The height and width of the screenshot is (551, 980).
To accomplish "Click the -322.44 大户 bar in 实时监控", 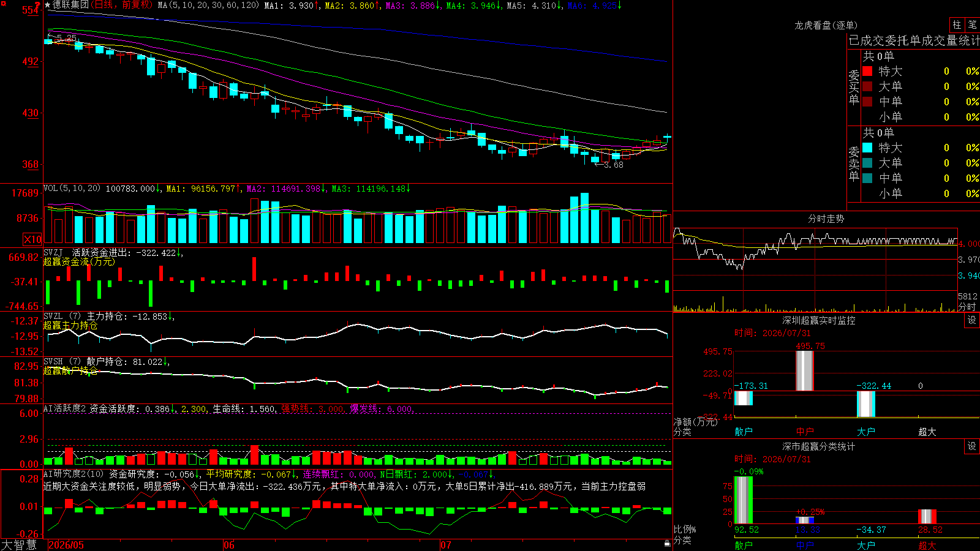I will tap(865, 404).
